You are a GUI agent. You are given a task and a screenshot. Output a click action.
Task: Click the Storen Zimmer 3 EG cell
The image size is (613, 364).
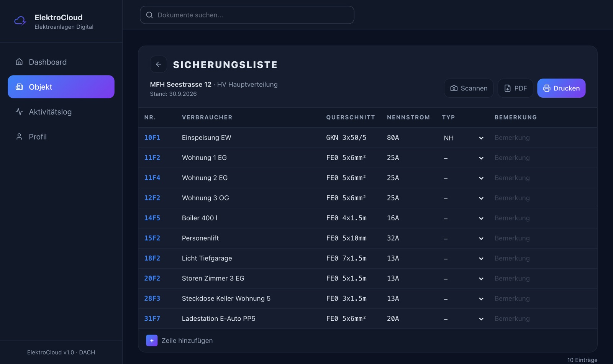pyautogui.click(x=213, y=278)
